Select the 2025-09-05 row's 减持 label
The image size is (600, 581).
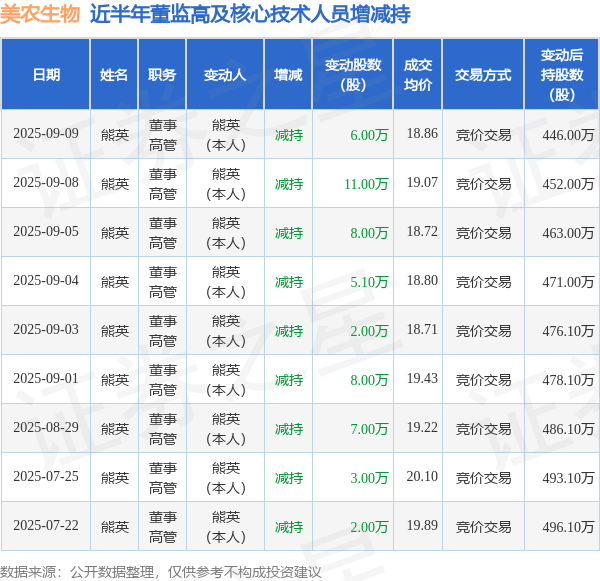(289, 233)
